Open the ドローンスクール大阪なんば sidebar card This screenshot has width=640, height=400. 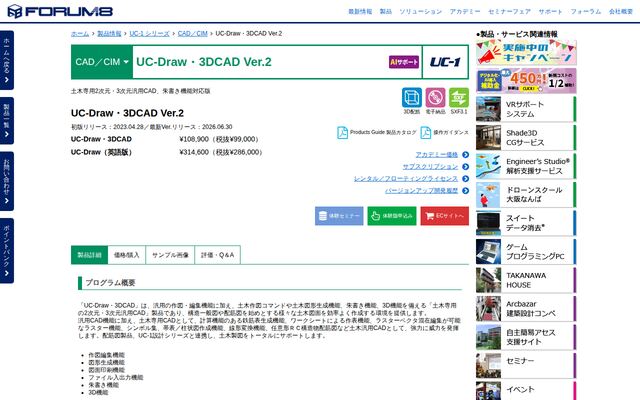pos(526,195)
